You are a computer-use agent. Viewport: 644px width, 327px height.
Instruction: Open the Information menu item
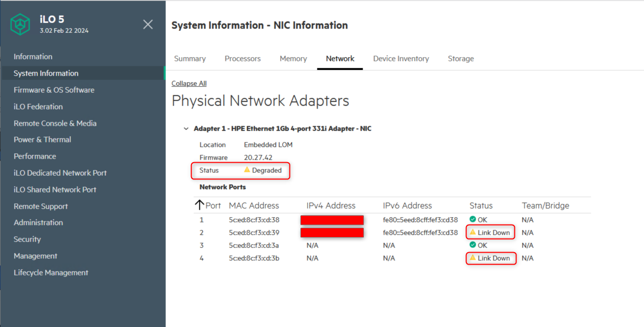33,57
